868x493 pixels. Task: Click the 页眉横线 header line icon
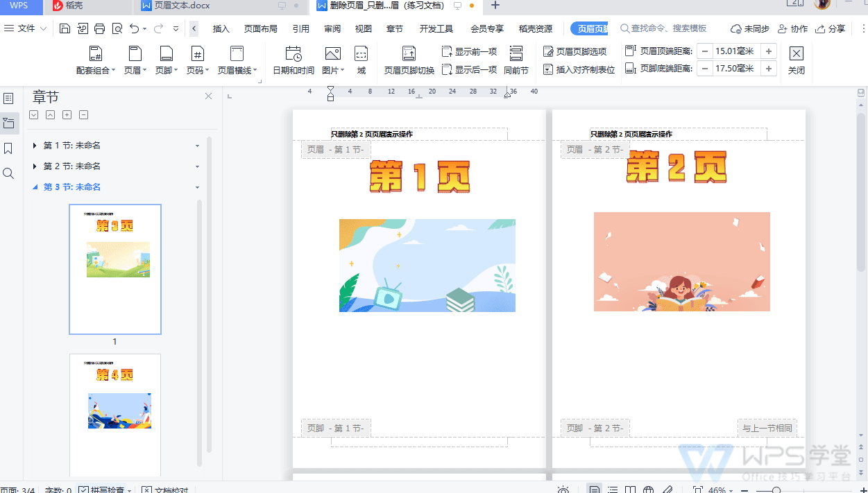pos(237,53)
